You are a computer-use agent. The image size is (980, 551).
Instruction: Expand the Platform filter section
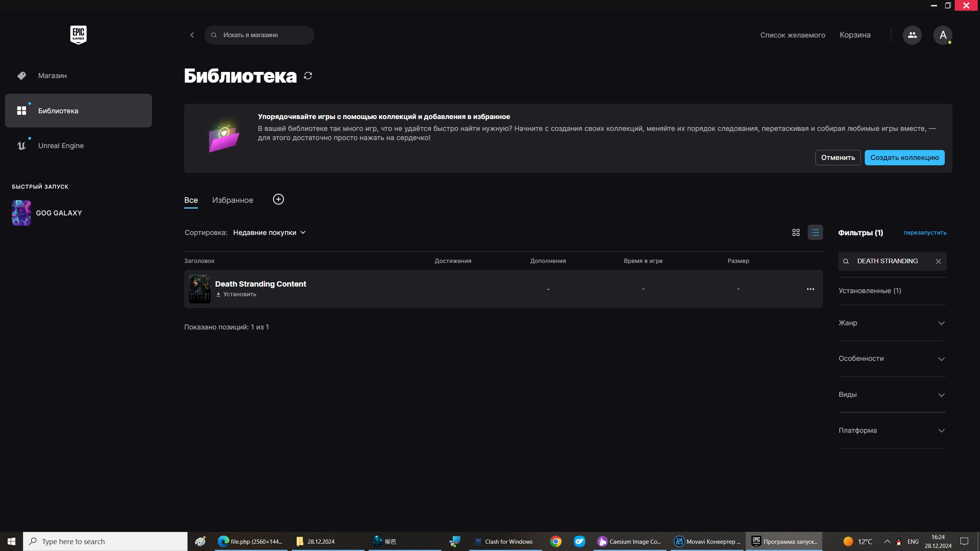(892, 430)
